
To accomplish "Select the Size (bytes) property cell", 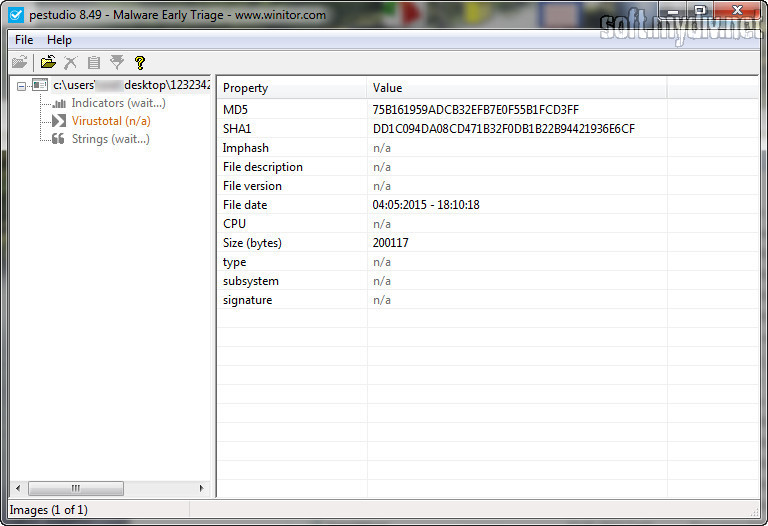I will pyautogui.click(x=292, y=243).
